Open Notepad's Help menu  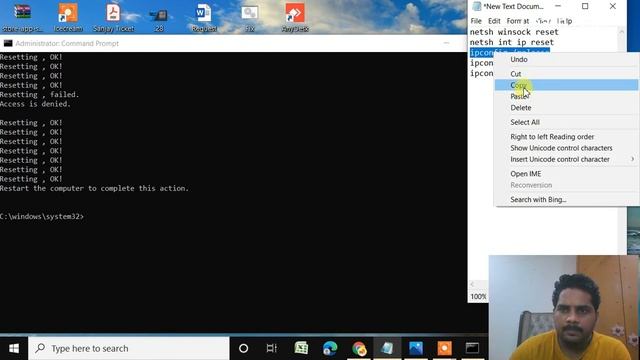564,21
